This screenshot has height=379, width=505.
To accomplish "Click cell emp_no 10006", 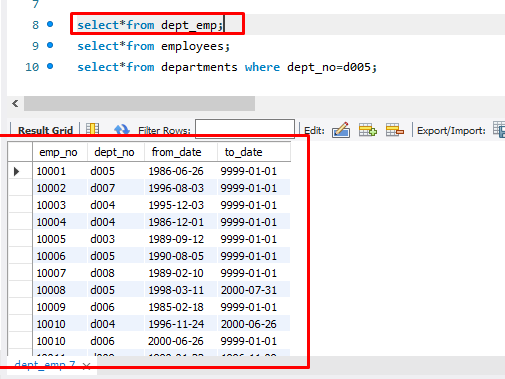I will click(60, 256).
